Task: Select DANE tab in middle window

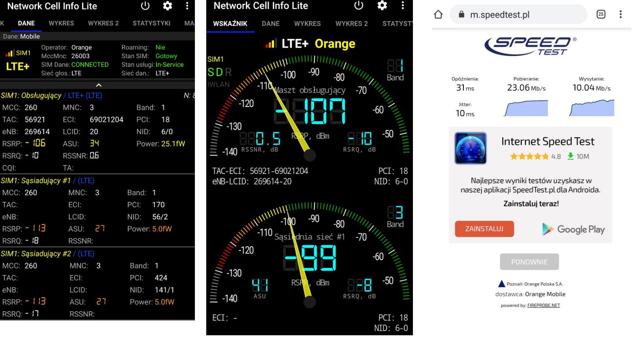Action: (x=271, y=24)
